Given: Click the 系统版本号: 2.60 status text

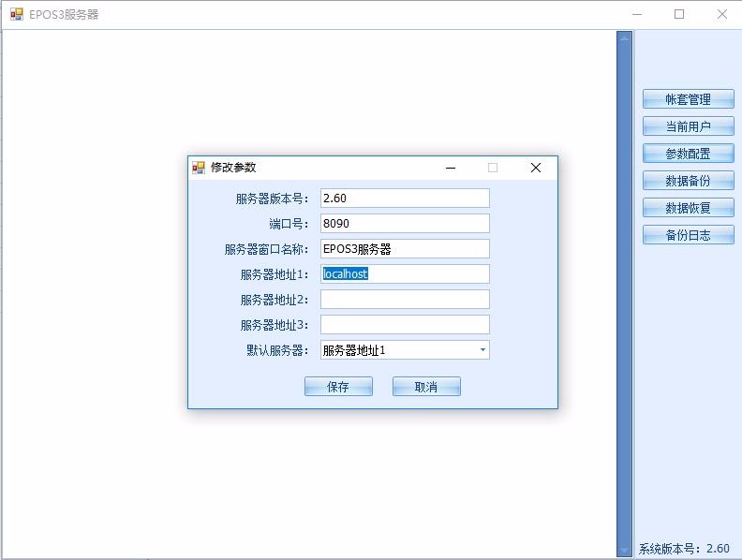Looking at the screenshot, I should click(x=684, y=549).
